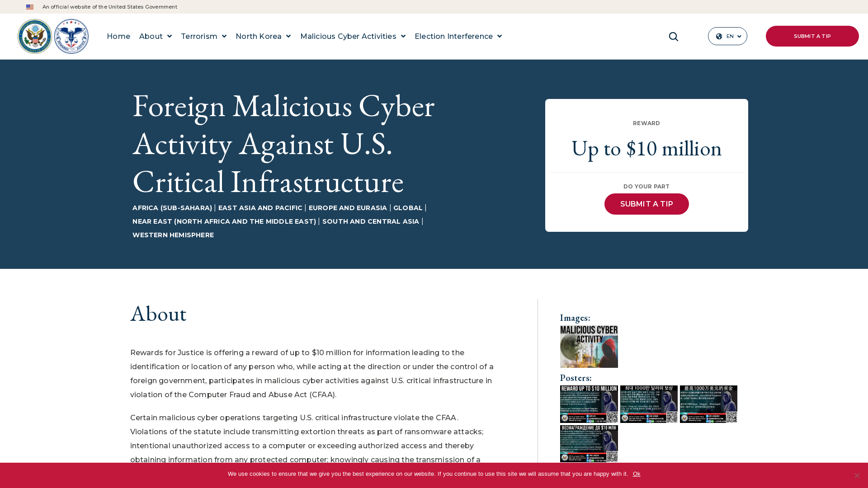The image size is (868, 488).
Task: Click the Defense Intelligence Agency eagle icon
Action: point(71,36)
